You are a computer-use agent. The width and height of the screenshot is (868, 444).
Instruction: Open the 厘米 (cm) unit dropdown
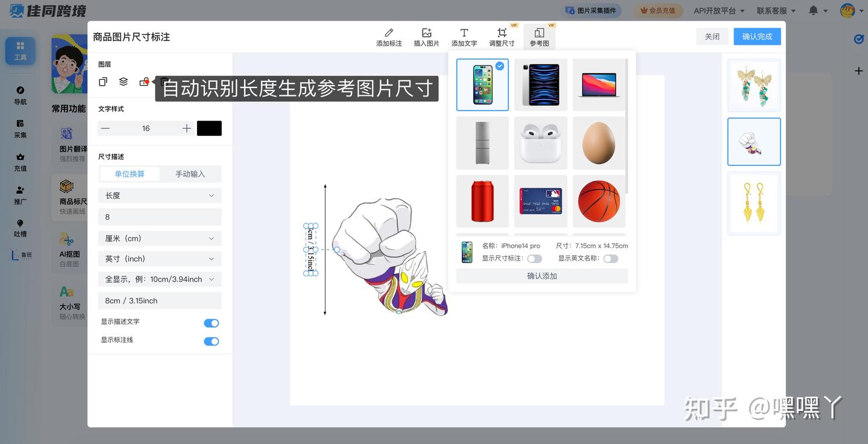pos(159,238)
